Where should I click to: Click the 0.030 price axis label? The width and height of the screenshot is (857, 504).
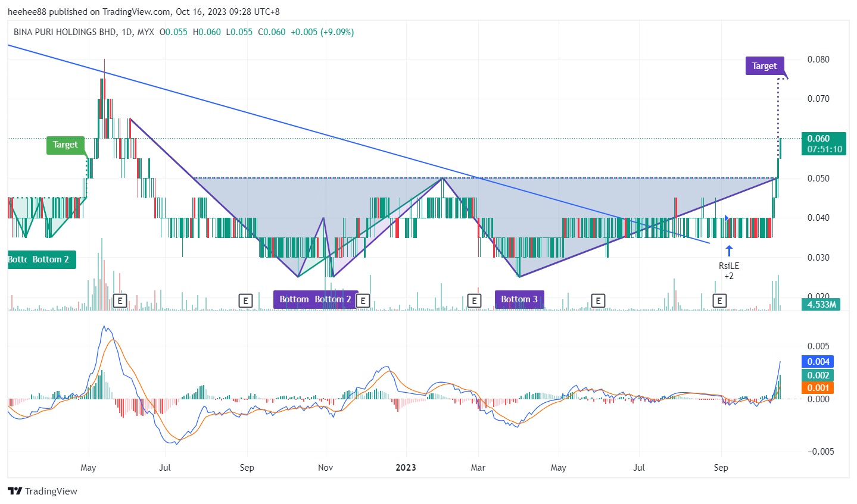[x=818, y=258]
